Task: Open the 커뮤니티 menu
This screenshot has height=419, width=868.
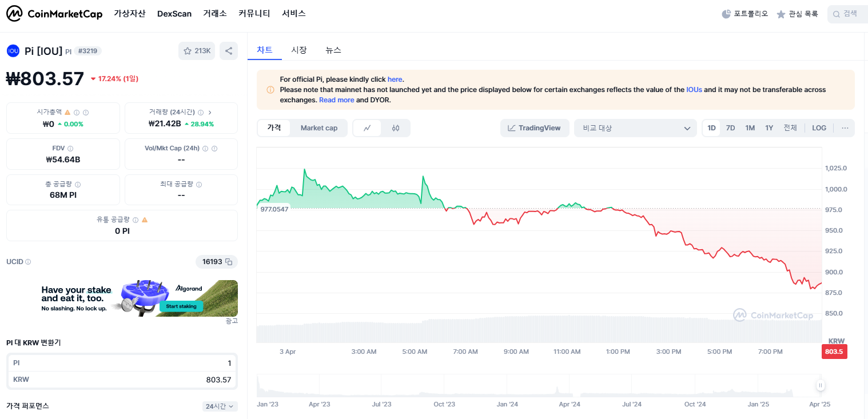Action: [254, 14]
